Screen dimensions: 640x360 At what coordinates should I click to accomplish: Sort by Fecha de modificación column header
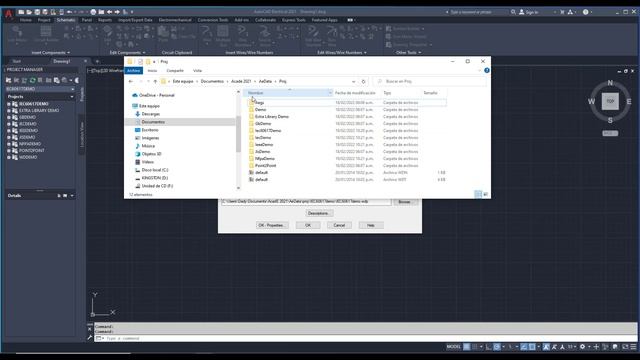point(355,93)
